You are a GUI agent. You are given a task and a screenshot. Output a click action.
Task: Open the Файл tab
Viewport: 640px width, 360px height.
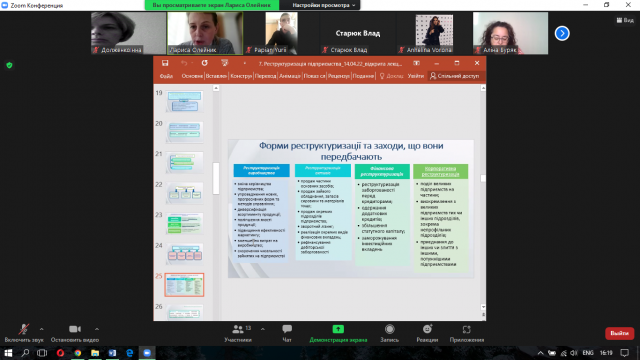(x=166, y=76)
